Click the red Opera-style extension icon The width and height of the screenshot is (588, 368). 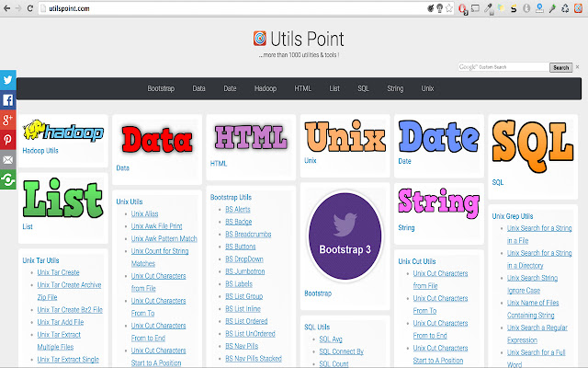[x=463, y=8]
